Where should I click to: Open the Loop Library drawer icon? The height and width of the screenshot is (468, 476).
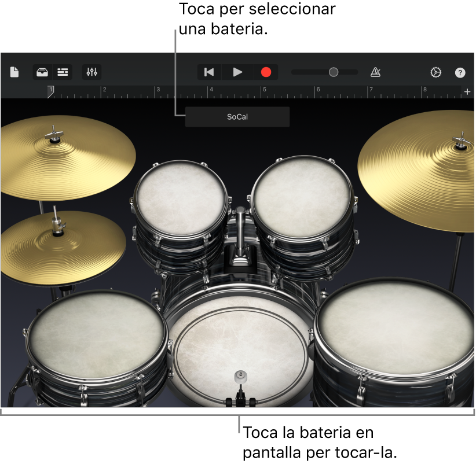point(42,72)
